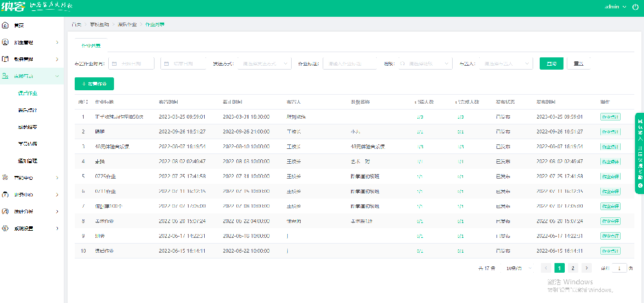Click the green query button
644x303 pixels.
point(551,64)
